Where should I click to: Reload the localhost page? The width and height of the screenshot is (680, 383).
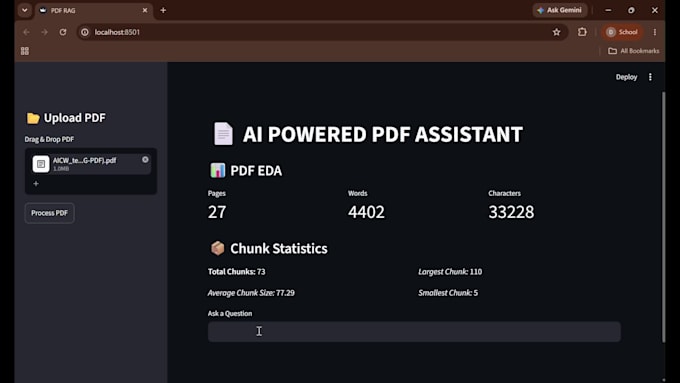tap(63, 32)
